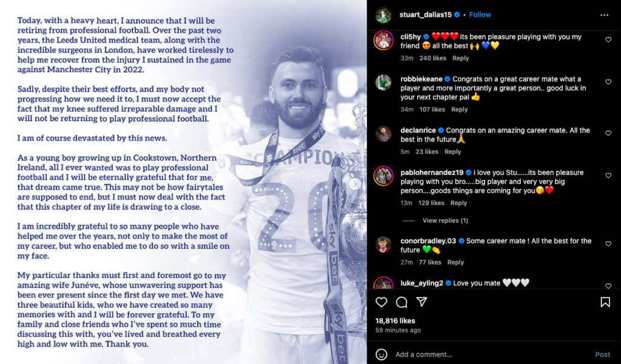The height and width of the screenshot is (364, 621).
Task: Like conorbradley.03's comment heart
Action: [608, 243]
